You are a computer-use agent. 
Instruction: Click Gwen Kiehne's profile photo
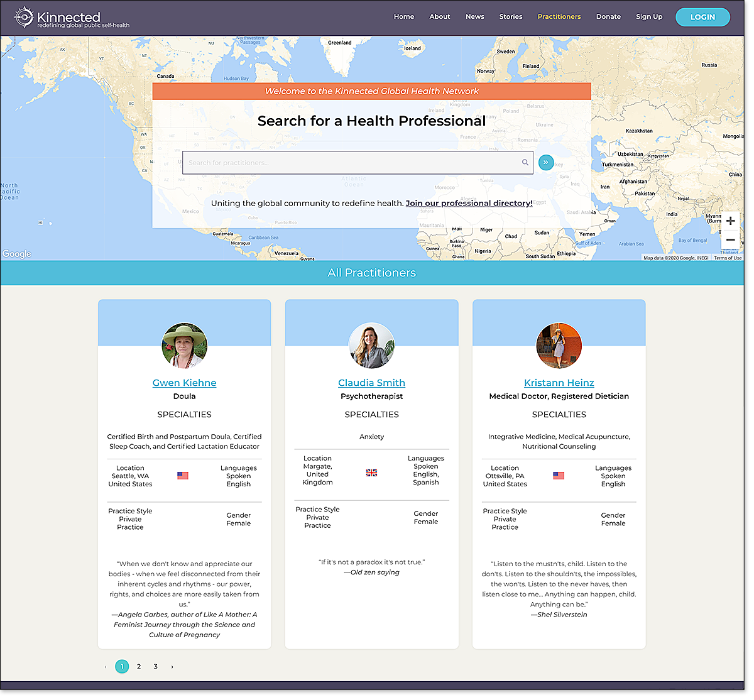coord(185,346)
